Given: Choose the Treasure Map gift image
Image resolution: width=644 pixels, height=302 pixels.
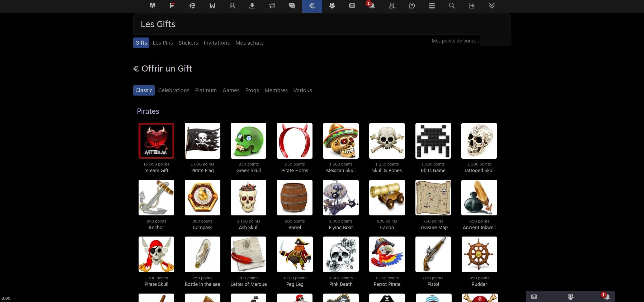Looking at the screenshot, I should [433, 197].
